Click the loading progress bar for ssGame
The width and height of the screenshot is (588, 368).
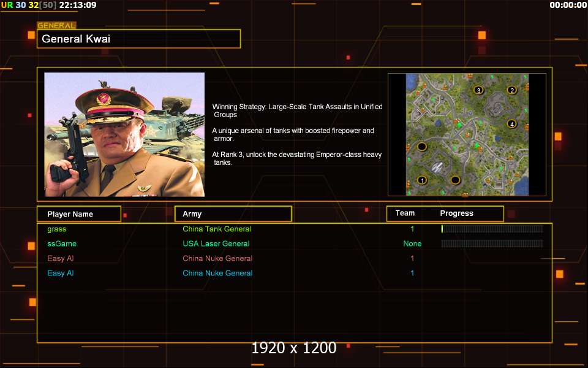[492, 243]
